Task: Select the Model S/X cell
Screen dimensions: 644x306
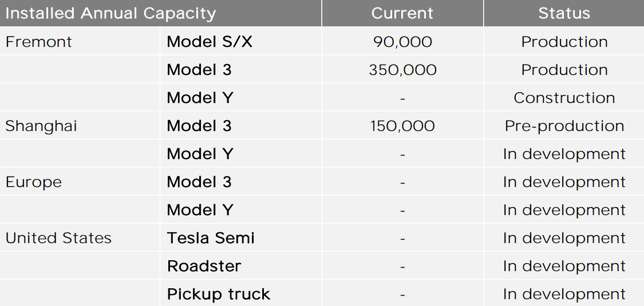Action: click(210, 42)
